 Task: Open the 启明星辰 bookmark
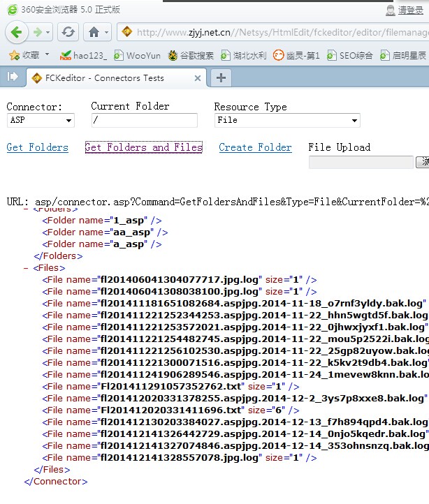[403, 56]
